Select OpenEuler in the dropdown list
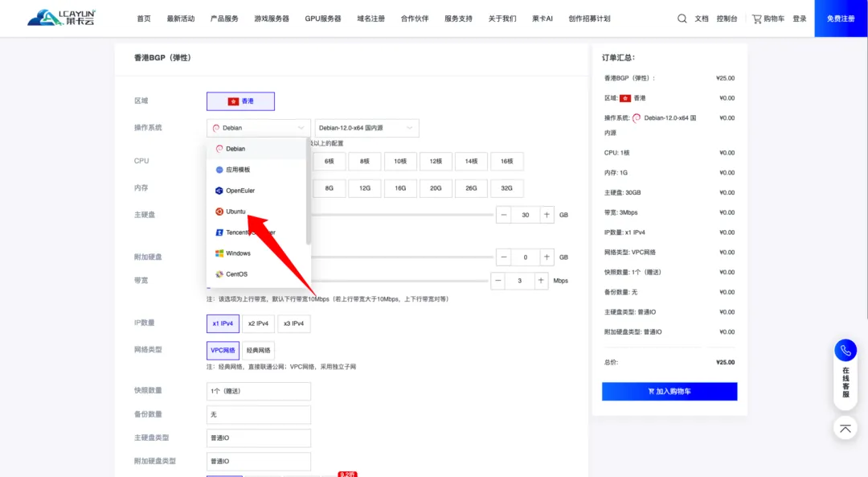Screen dimensions: 868x477 240,191
